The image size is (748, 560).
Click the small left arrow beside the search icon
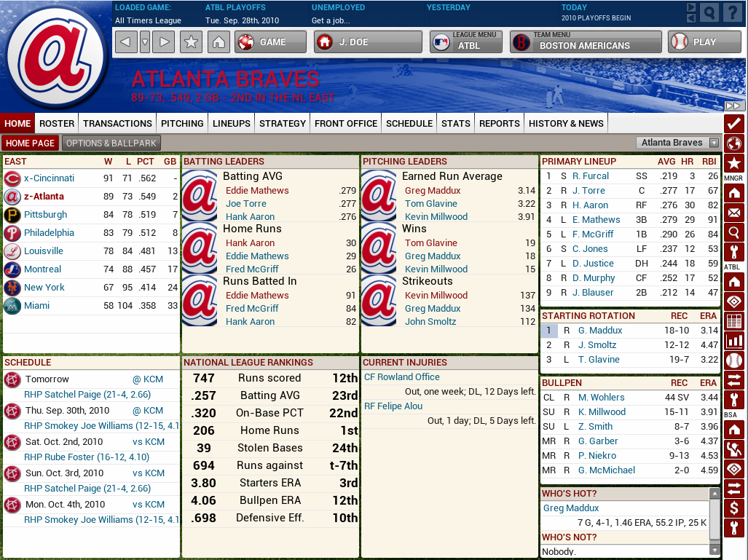[x=690, y=18]
